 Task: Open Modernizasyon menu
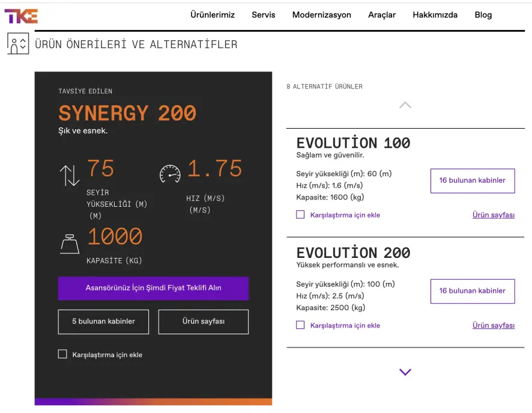322,15
